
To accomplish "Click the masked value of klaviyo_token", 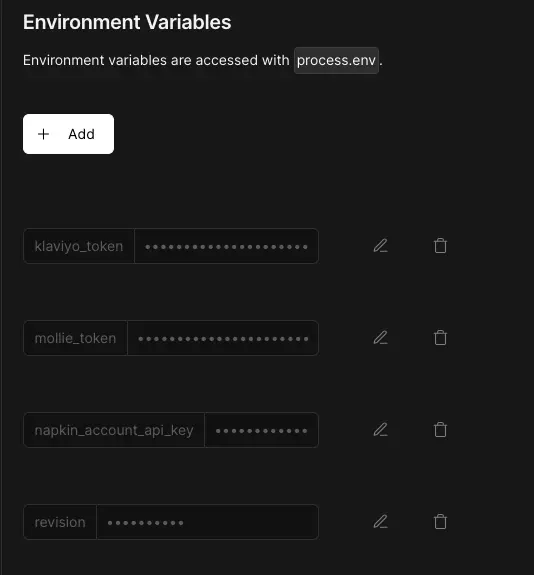I will coord(226,246).
